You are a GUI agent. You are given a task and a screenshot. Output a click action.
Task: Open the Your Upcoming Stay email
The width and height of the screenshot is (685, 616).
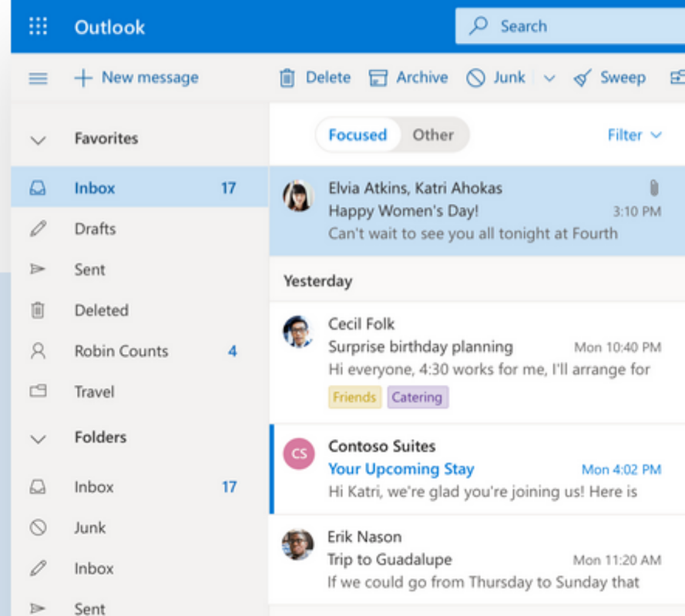[x=477, y=469]
